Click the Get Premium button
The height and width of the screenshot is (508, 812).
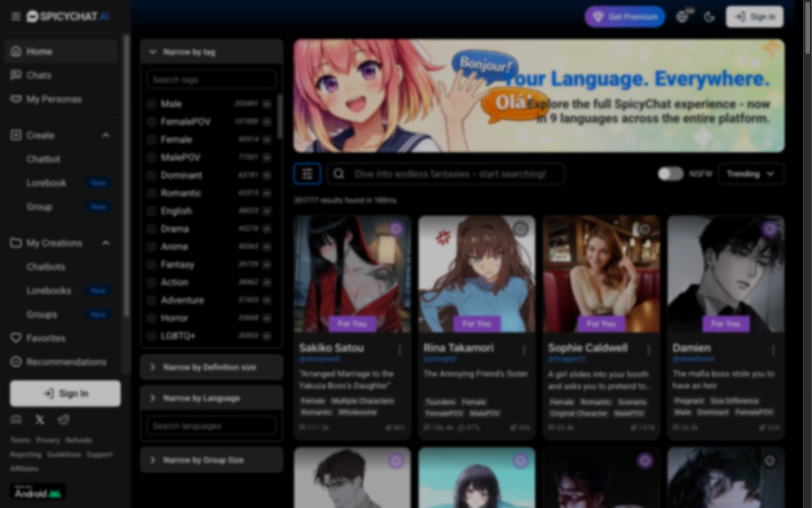(625, 17)
